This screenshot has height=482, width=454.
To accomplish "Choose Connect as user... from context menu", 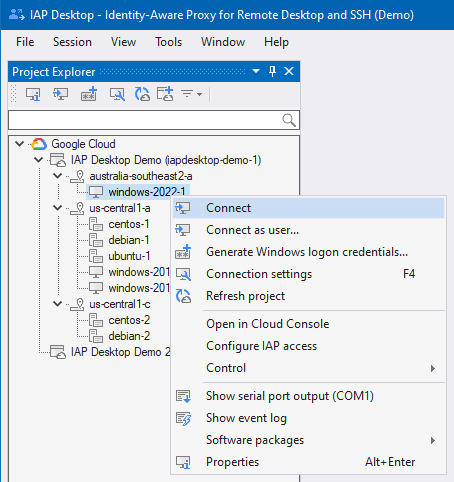I will coord(308,230).
